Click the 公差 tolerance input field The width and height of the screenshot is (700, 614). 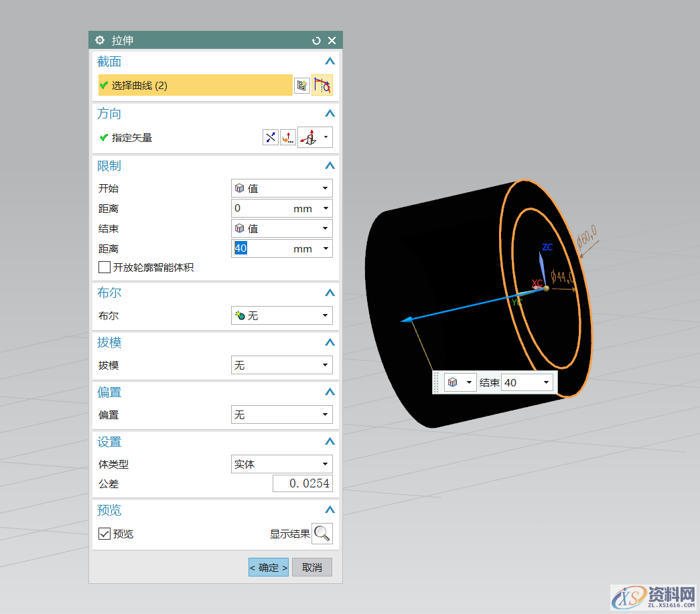click(x=302, y=483)
